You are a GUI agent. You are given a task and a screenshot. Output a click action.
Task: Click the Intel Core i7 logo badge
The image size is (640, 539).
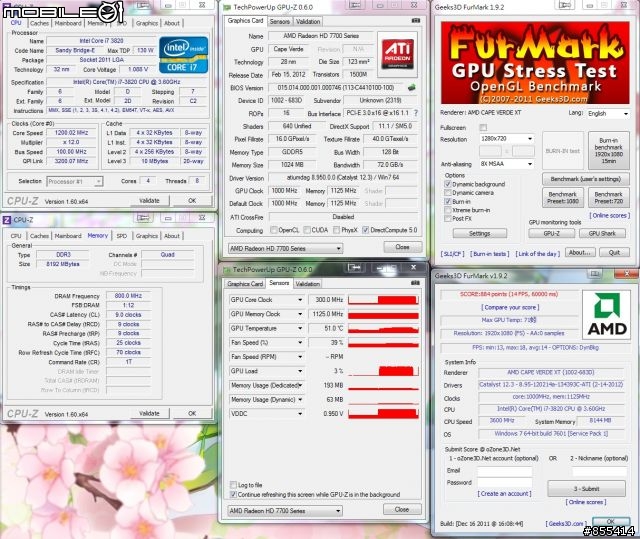click(183, 55)
